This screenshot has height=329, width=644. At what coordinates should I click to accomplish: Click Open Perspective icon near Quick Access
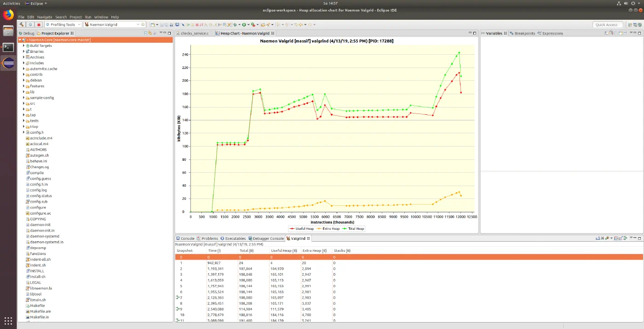(x=630, y=25)
